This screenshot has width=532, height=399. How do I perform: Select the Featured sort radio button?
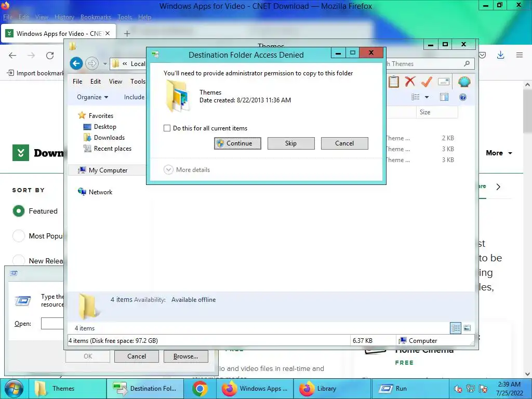click(x=19, y=211)
